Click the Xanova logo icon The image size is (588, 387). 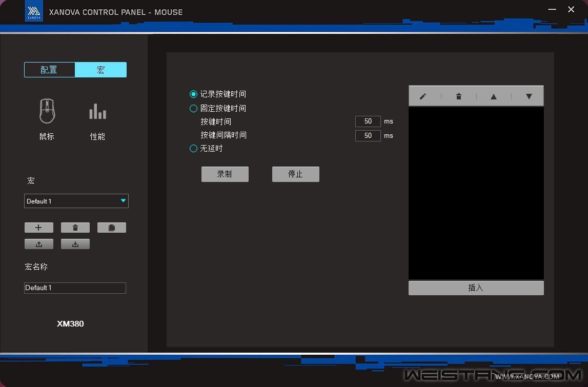[34, 11]
